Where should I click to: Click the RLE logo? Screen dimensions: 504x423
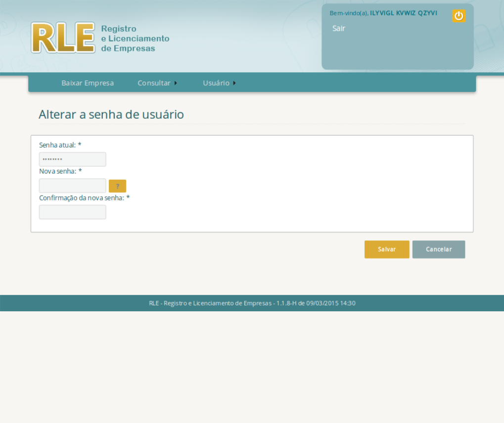click(63, 38)
